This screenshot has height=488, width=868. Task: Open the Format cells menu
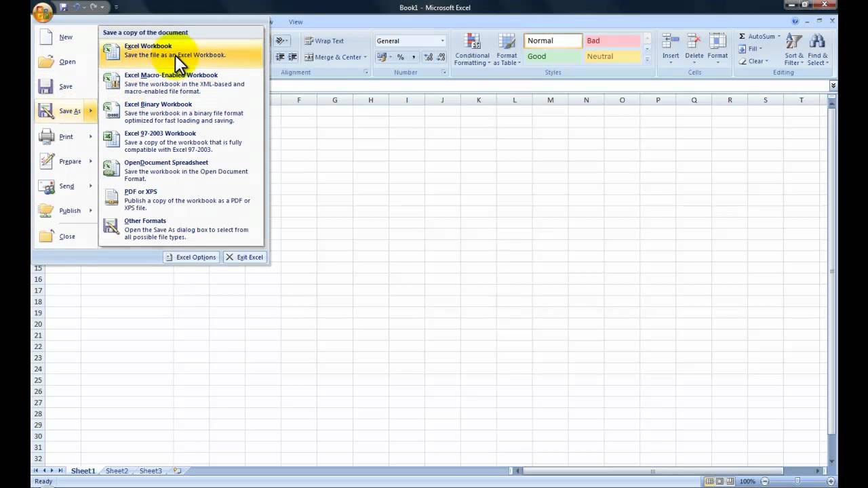(x=717, y=49)
